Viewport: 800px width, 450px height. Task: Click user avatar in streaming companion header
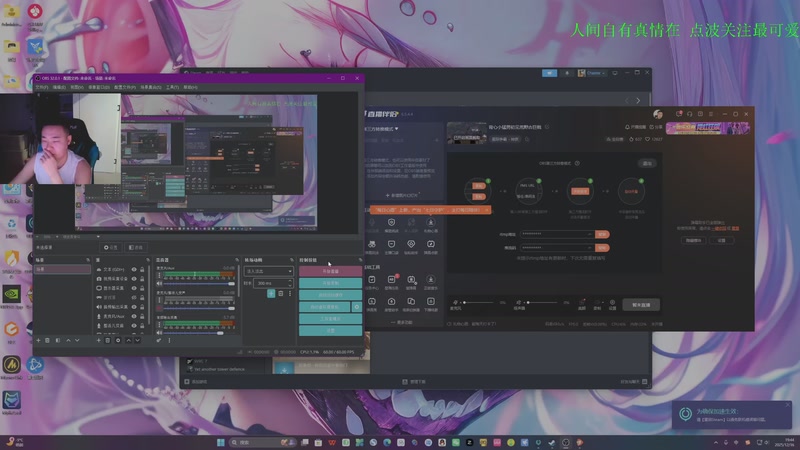(658, 114)
